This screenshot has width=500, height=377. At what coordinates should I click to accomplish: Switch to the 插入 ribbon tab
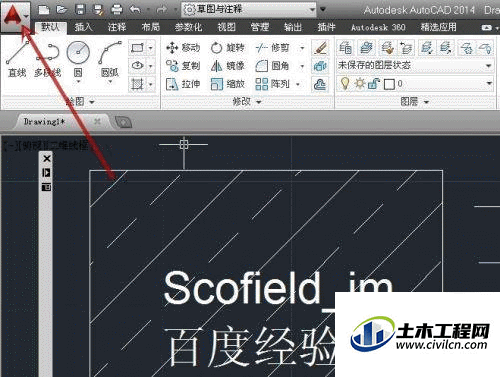[x=83, y=27]
